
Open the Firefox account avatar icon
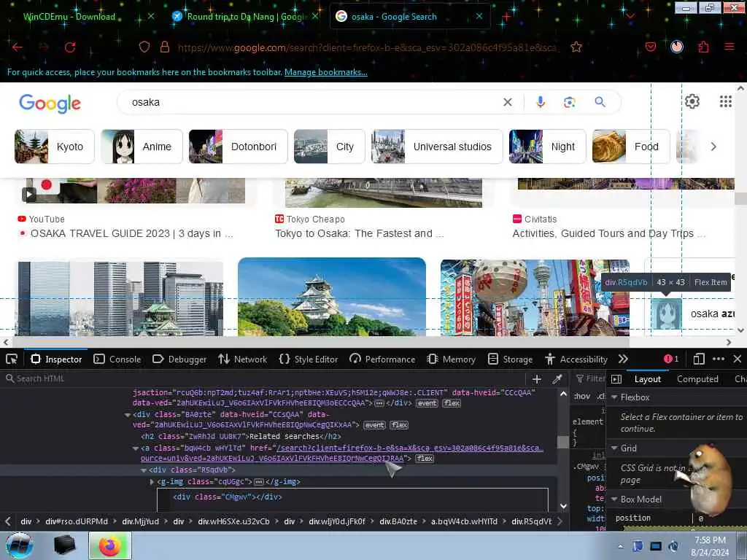[676, 47]
